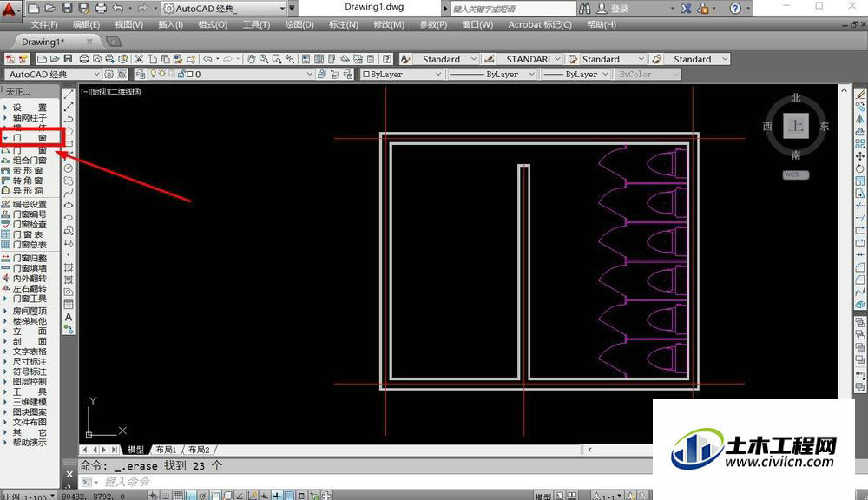Click the command line input field
Viewport: 868px width, 500px height.
click(x=365, y=483)
